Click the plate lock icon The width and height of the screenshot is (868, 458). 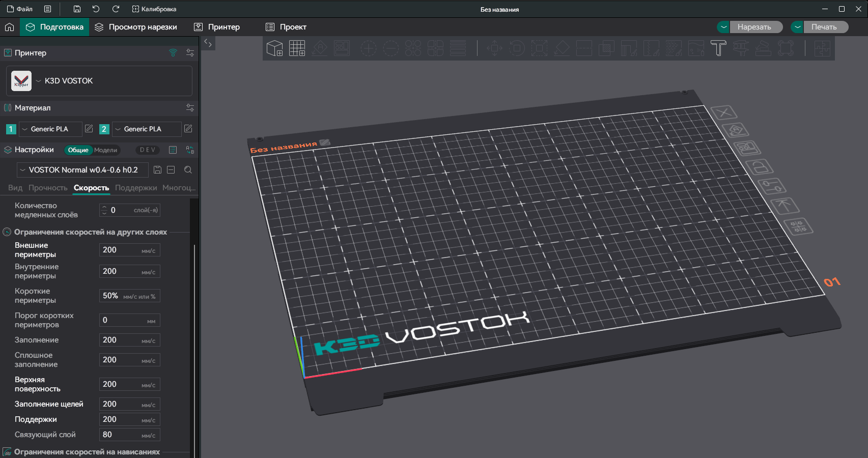[x=759, y=167]
